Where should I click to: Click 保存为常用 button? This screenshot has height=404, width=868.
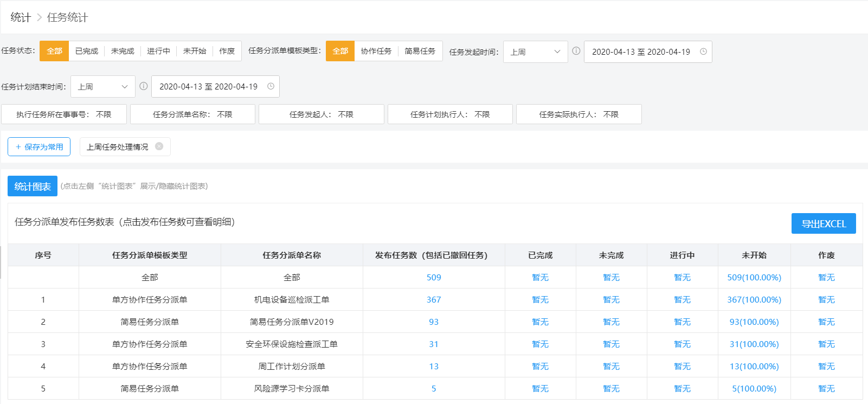[x=39, y=146]
